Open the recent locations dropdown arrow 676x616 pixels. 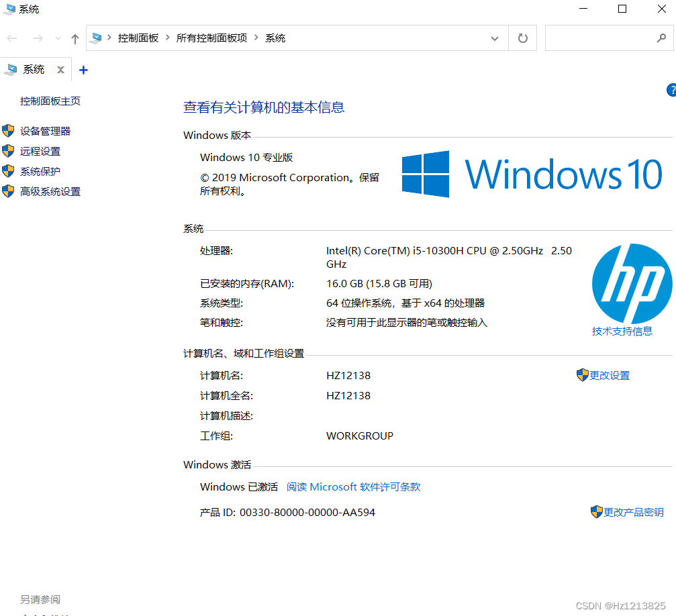pyautogui.click(x=58, y=38)
